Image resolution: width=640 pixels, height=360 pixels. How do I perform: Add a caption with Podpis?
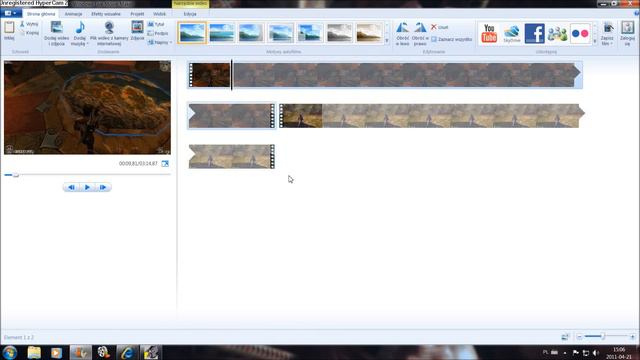(158, 33)
